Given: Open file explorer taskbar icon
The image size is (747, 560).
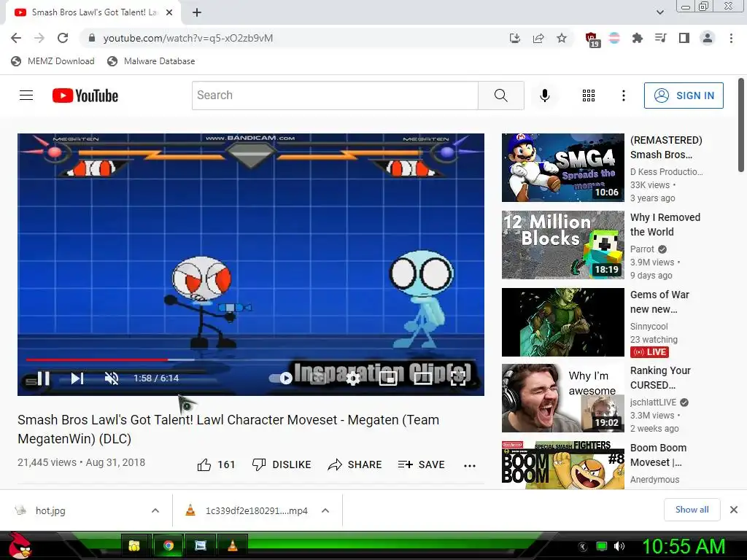Looking at the screenshot, I should point(134,545).
